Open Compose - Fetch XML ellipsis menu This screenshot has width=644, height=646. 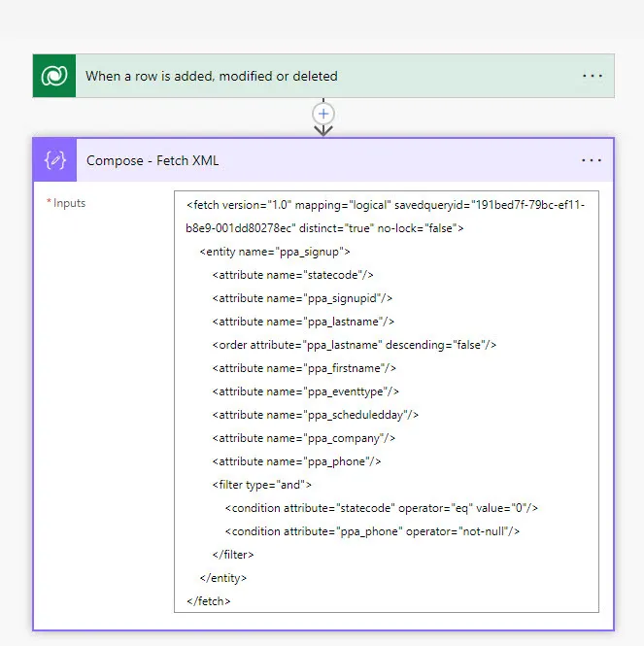[592, 160]
